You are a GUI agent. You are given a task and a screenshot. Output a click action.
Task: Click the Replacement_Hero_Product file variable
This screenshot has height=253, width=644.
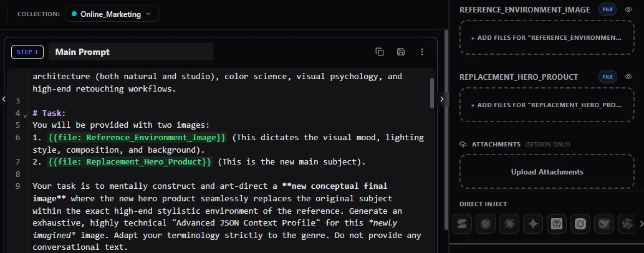tap(130, 162)
